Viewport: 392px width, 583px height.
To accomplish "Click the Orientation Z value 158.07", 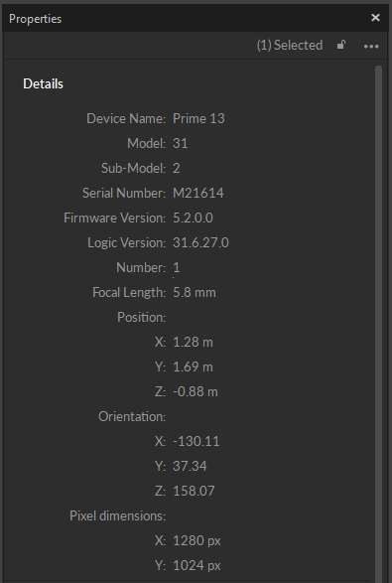I will 194,492.
